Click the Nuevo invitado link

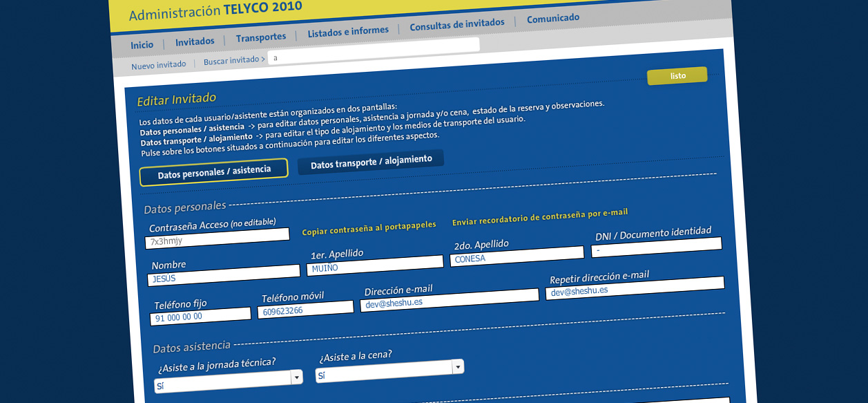point(159,64)
